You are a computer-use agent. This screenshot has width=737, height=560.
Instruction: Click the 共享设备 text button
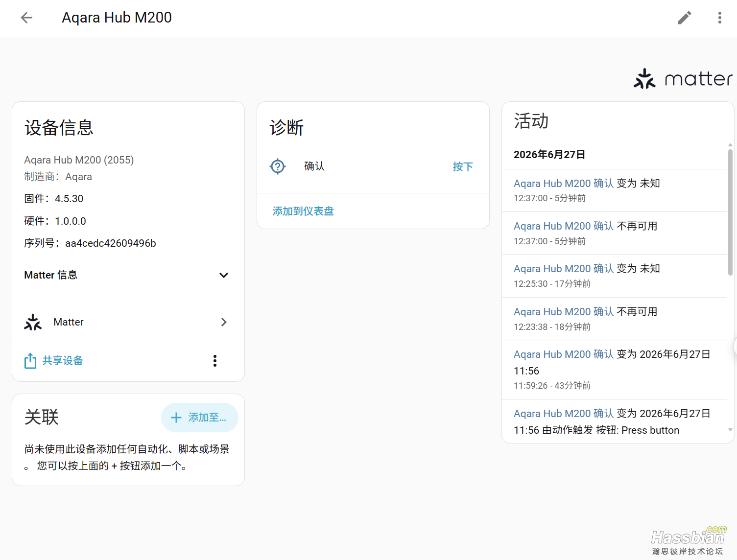pyautogui.click(x=63, y=361)
